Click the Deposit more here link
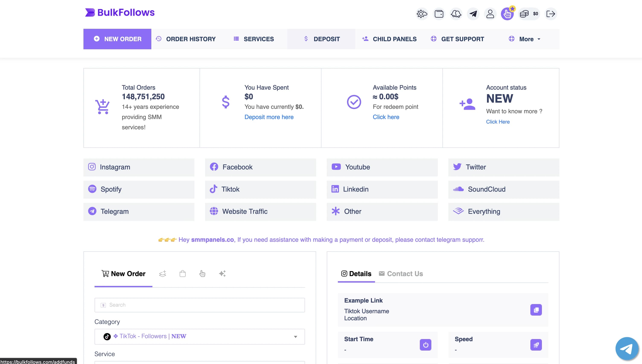 [269, 117]
